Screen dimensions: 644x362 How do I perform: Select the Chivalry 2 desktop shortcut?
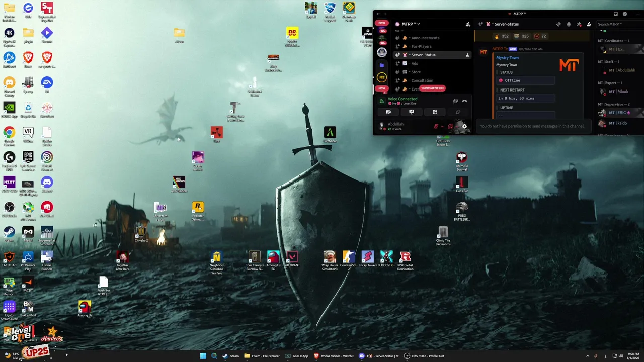coord(141,234)
